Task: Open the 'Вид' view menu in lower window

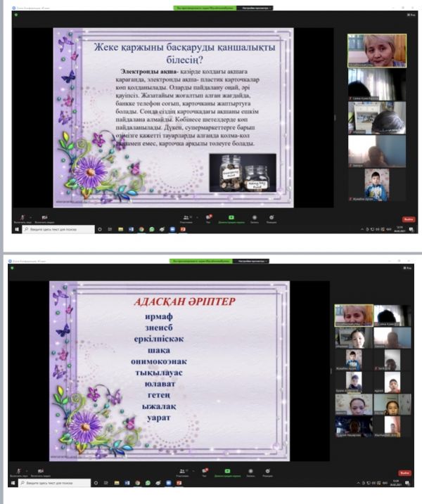Action: 411,269
